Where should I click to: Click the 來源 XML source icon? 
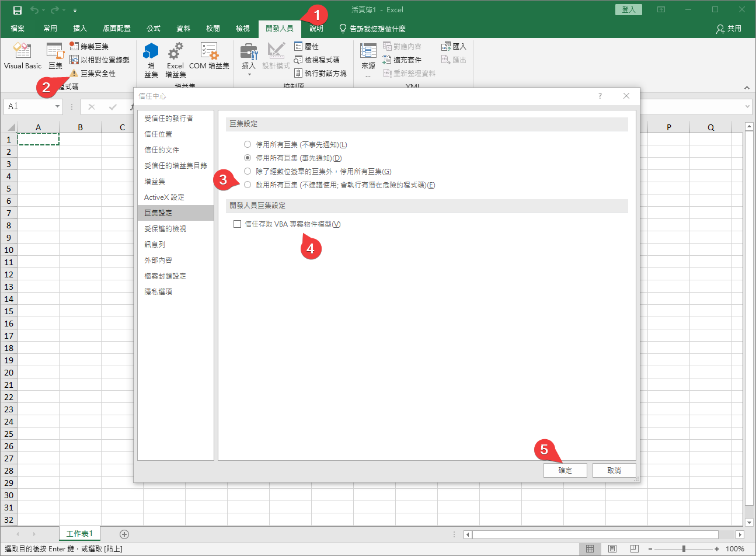click(368, 53)
